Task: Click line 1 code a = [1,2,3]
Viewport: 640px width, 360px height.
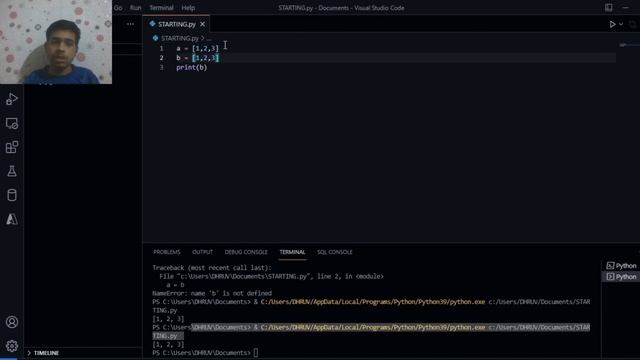Action: coord(198,49)
